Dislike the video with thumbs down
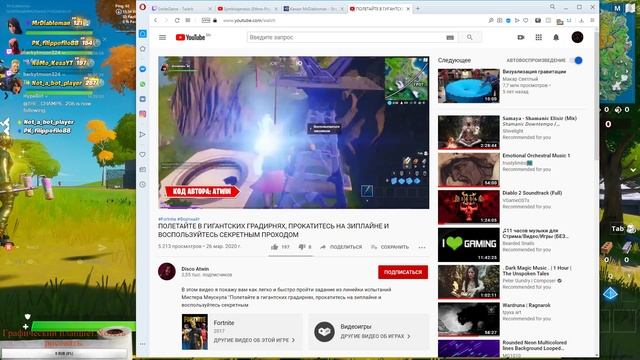Image resolution: width=640 pixels, height=360 pixels. tap(302, 247)
